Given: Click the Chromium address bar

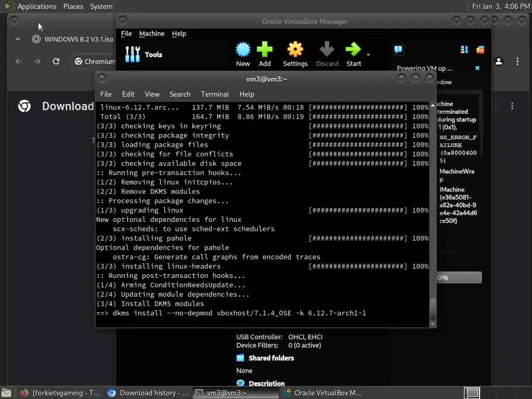Looking at the screenshot, I should 94,61.
